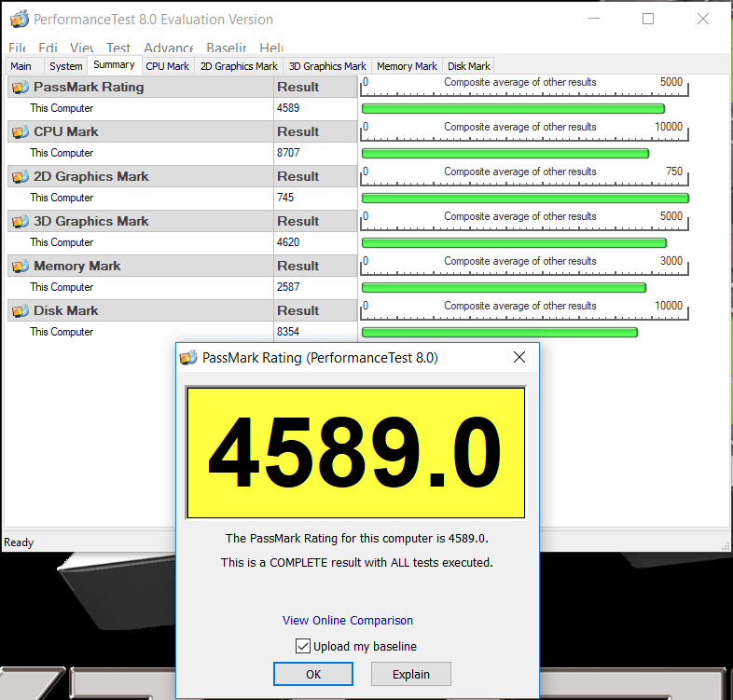733x700 pixels.
Task: Click the Memory Mark row icon
Action: (21, 266)
